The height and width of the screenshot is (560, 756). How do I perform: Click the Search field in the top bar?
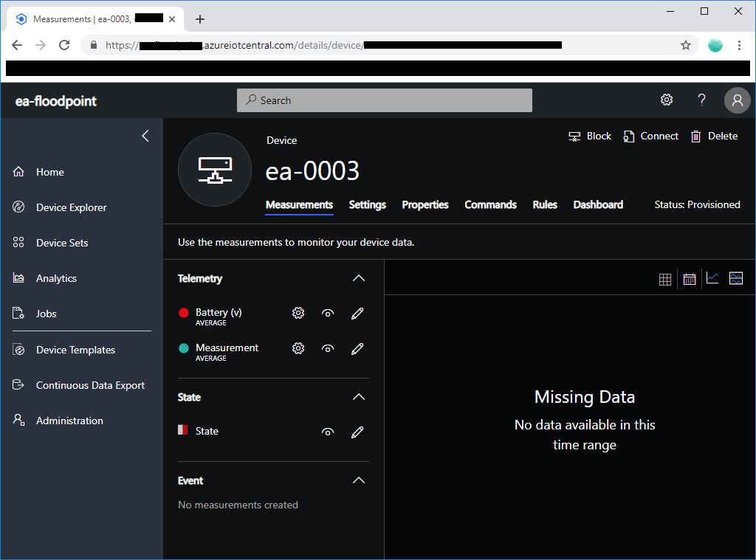[x=384, y=100]
